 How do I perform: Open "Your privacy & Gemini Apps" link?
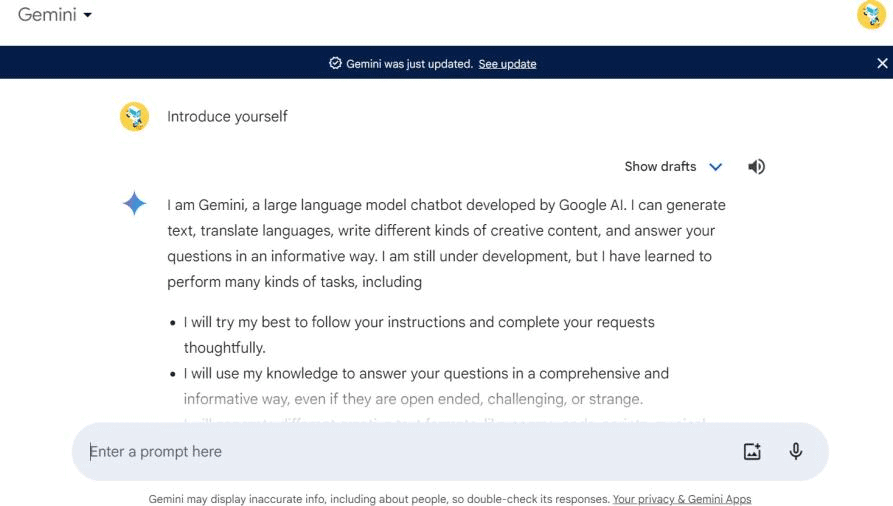pyautogui.click(x=681, y=498)
